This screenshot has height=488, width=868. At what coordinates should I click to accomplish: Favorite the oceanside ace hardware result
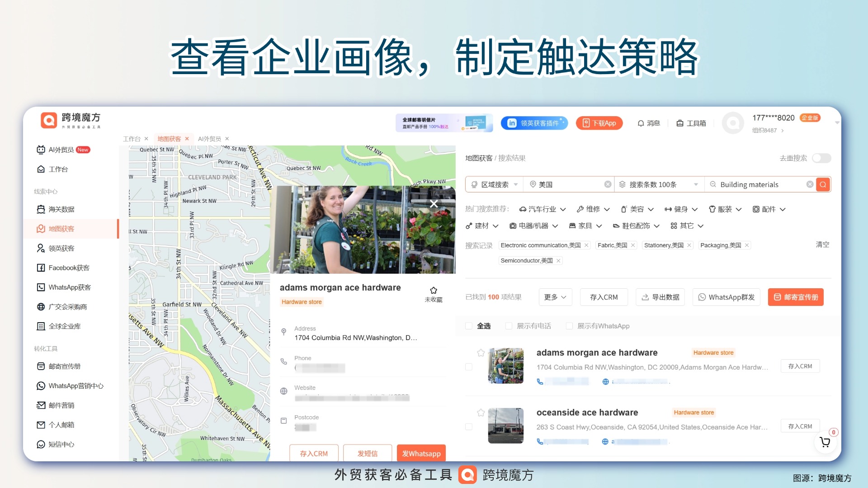(481, 413)
